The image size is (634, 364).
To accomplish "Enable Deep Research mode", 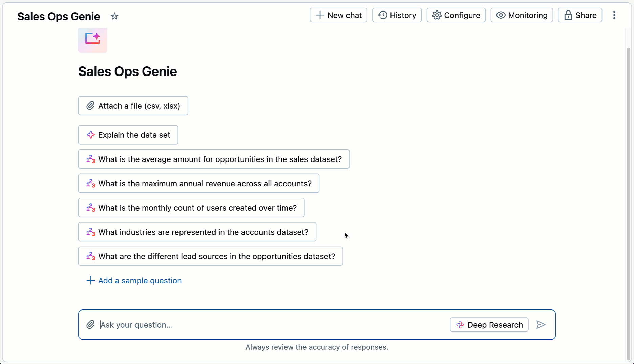I will (489, 324).
